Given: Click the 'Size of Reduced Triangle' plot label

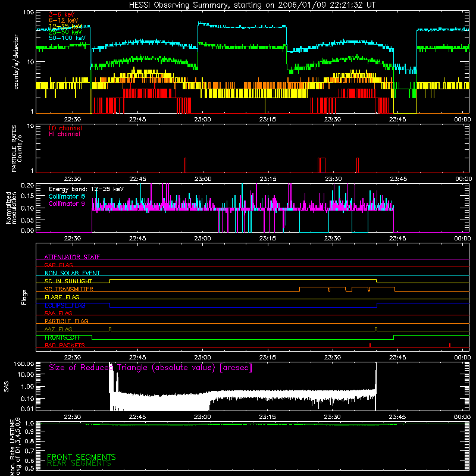Looking at the screenshot, I should pos(151,368).
